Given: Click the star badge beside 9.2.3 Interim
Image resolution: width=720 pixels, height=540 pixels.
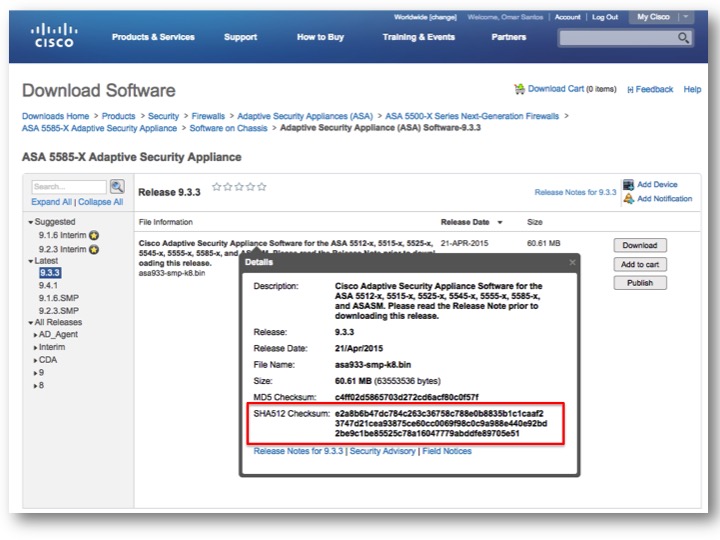Looking at the screenshot, I should [94, 250].
